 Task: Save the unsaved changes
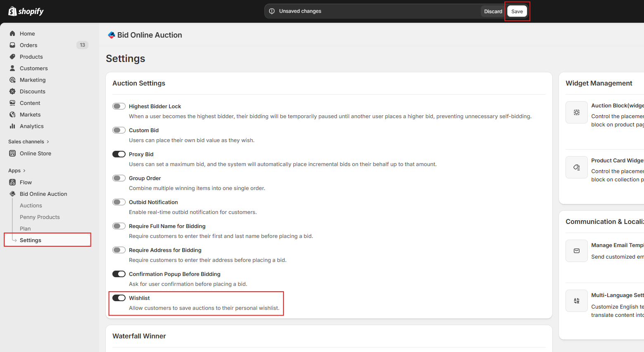pos(517,11)
